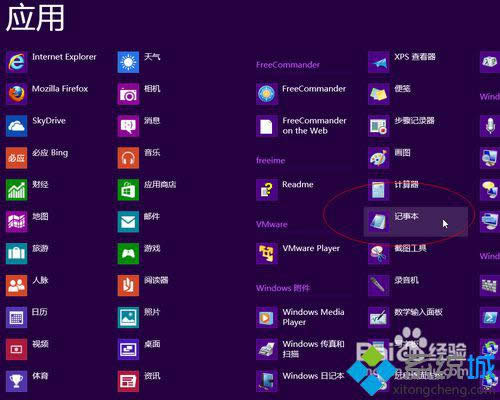Open the 音乐 headphones icon

128,158
